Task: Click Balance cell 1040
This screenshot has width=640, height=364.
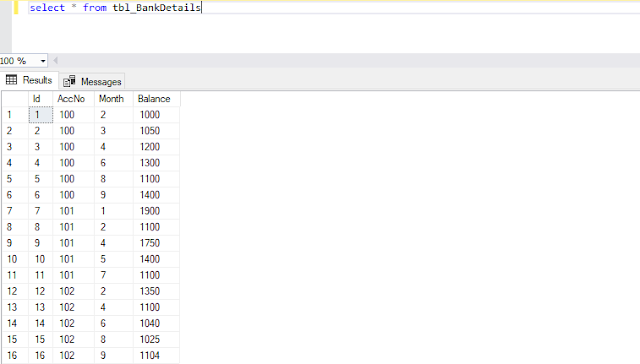Action: 156,323
